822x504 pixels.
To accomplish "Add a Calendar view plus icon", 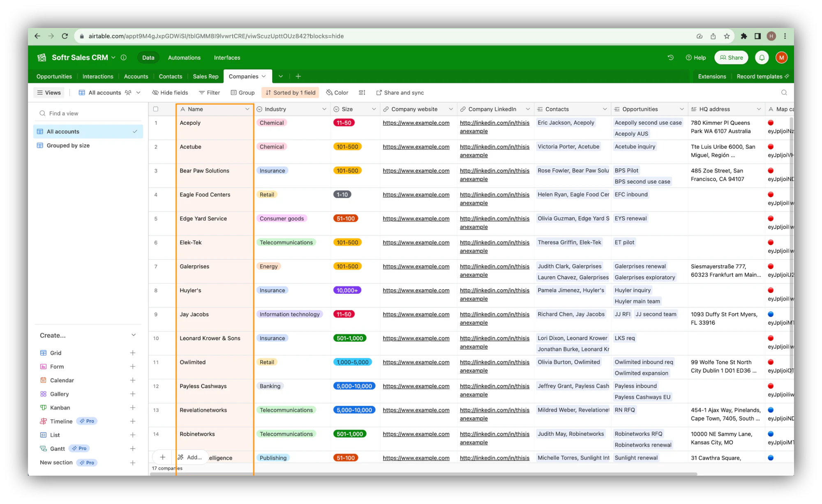I will (x=133, y=380).
